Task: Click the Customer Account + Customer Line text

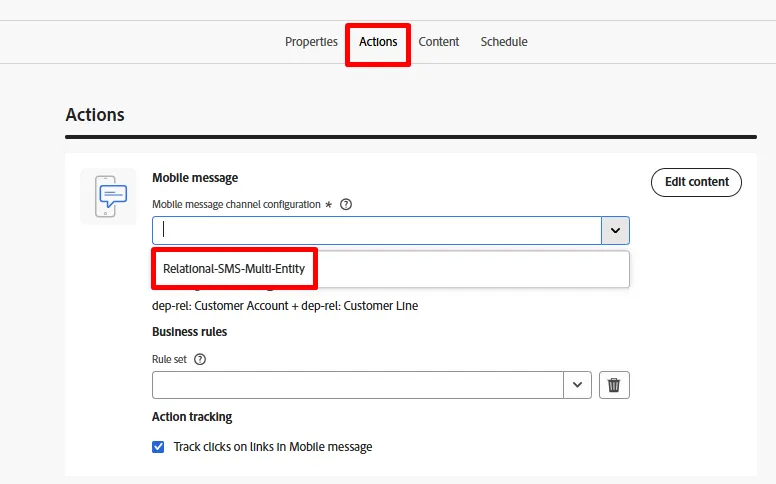Action: (x=285, y=306)
